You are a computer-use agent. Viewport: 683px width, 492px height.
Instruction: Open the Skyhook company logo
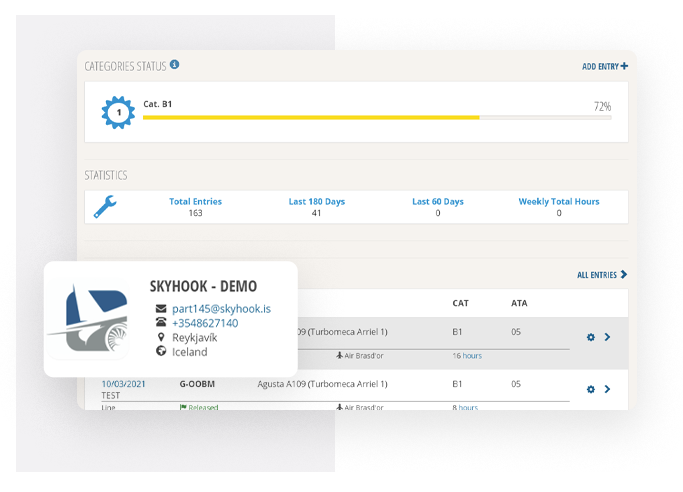[89, 323]
